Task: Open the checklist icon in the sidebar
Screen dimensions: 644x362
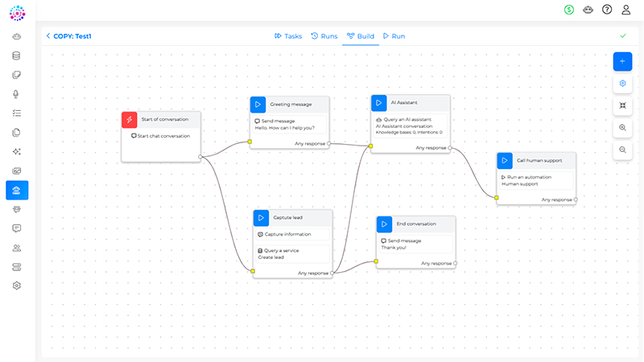Action: click(16, 113)
